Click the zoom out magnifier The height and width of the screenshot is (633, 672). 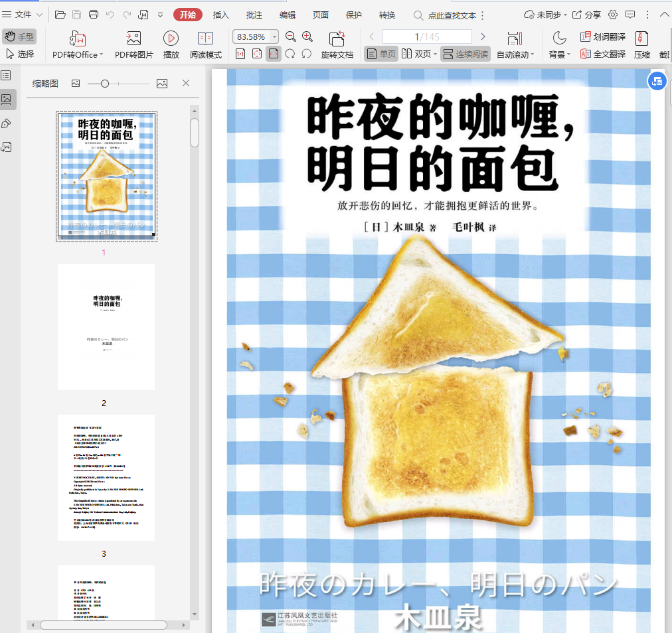[x=291, y=37]
